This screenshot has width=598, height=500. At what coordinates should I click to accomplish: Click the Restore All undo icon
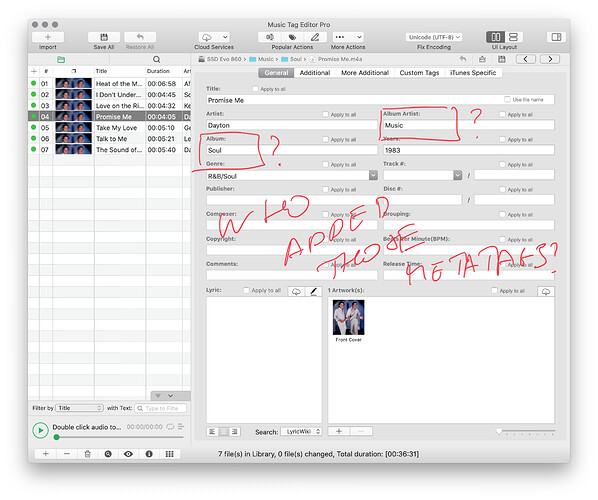coord(140,37)
